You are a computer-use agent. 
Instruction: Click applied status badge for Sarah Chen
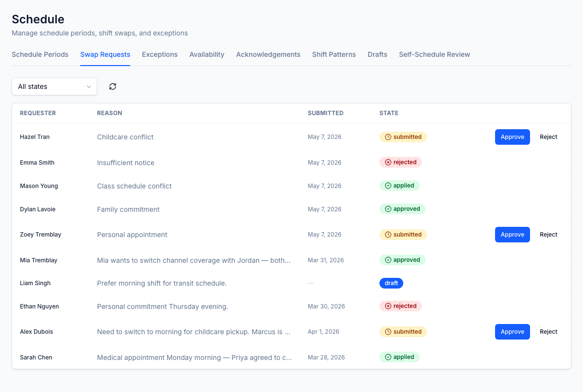pos(399,357)
